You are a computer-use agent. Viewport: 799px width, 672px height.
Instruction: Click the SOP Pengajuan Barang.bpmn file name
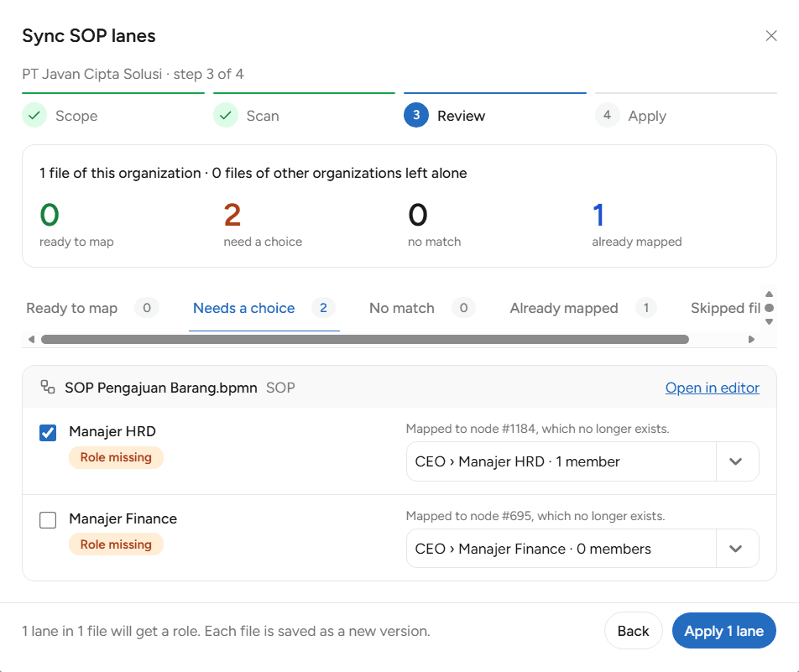[x=161, y=388]
